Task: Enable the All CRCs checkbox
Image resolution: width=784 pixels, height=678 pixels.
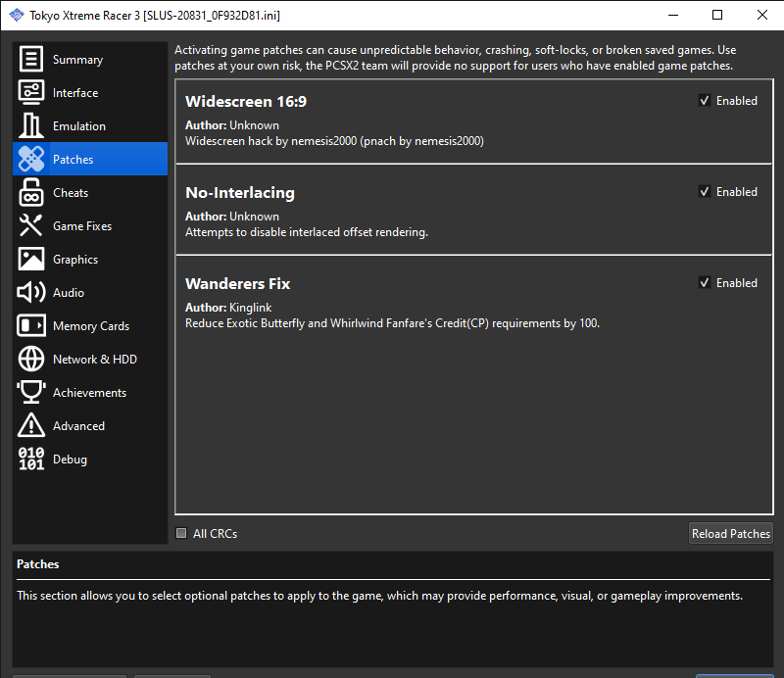Action: pyautogui.click(x=181, y=533)
